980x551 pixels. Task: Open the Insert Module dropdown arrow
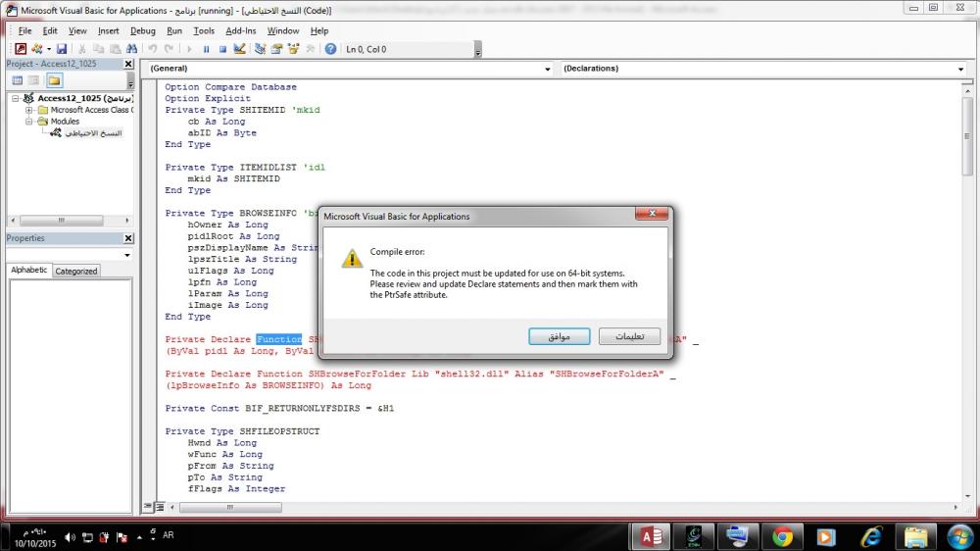pos(49,49)
